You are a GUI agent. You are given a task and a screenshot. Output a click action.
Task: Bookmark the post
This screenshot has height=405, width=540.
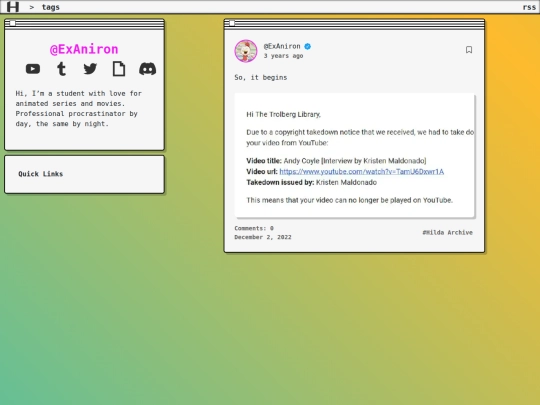coord(469,50)
